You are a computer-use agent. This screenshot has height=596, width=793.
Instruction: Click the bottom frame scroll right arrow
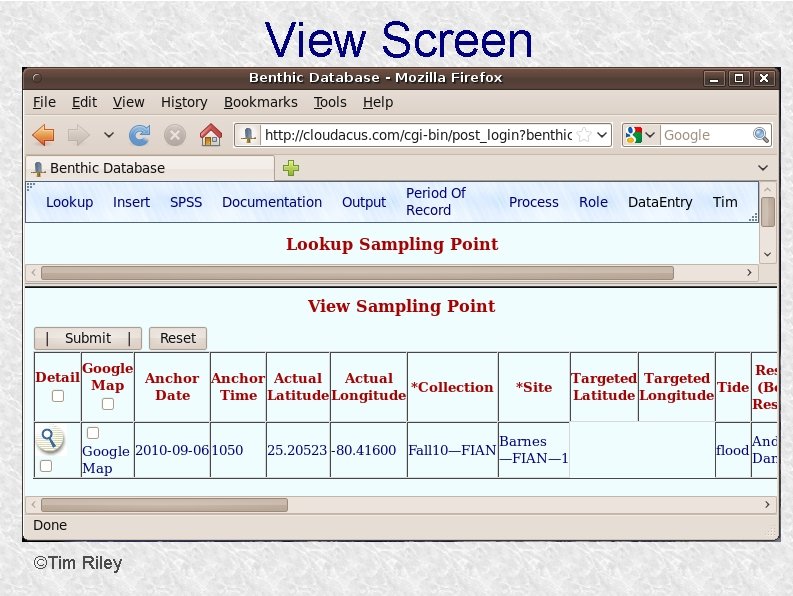coord(767,504)
